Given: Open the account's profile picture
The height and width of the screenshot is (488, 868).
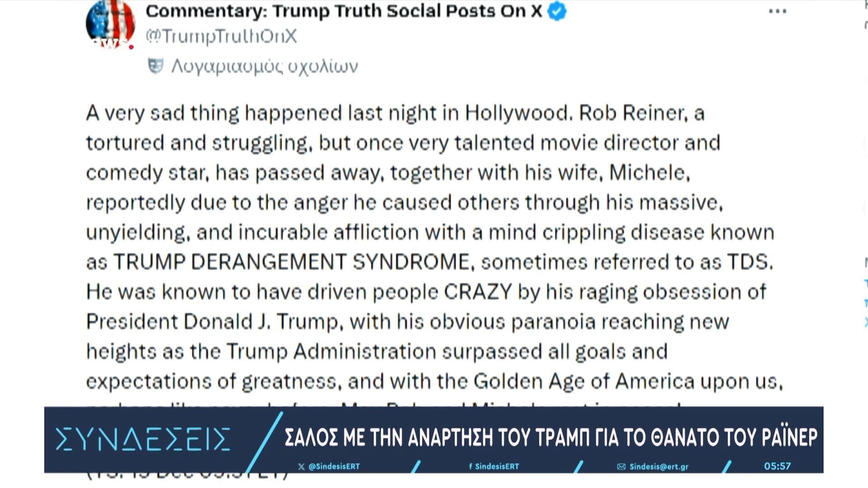Looking at the screenshot, I should (x=110, y=23).
